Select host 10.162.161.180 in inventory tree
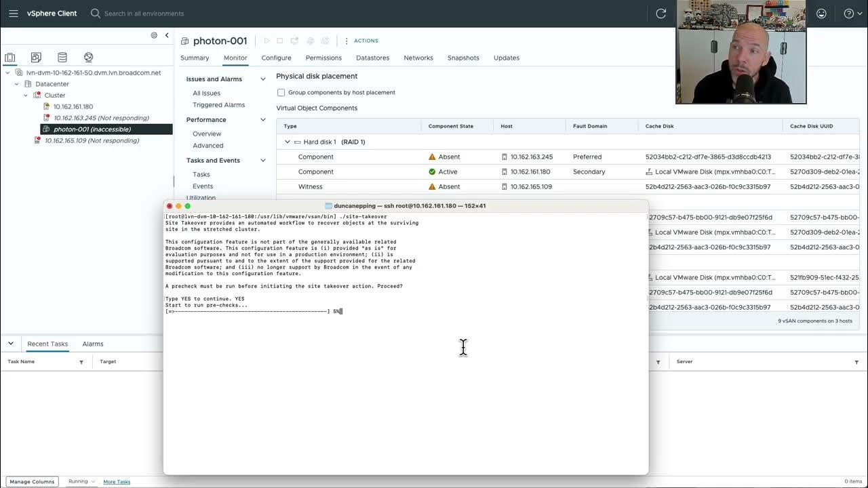 tap(73, 106)
